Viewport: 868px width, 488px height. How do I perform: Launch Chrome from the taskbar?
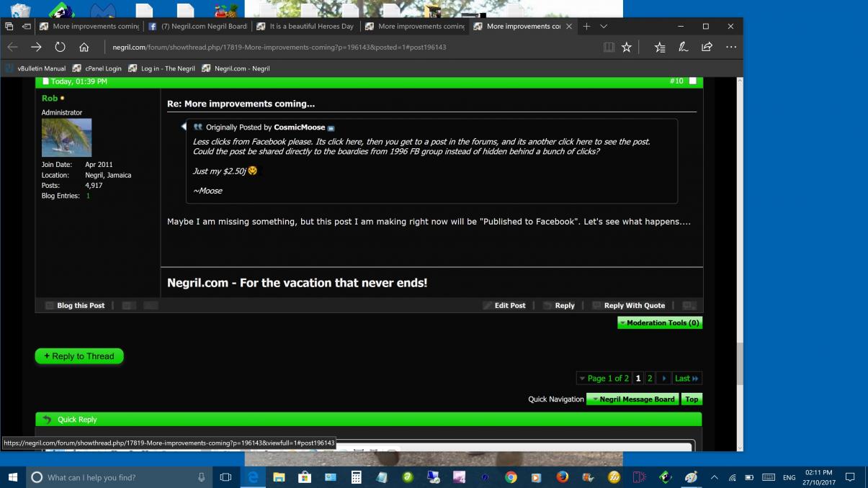pos(511,477)
